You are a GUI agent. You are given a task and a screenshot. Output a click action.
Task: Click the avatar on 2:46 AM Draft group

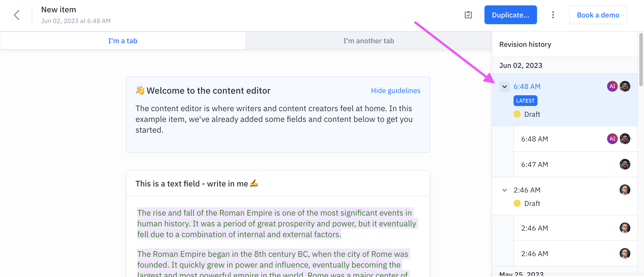(x=625, y=190)
